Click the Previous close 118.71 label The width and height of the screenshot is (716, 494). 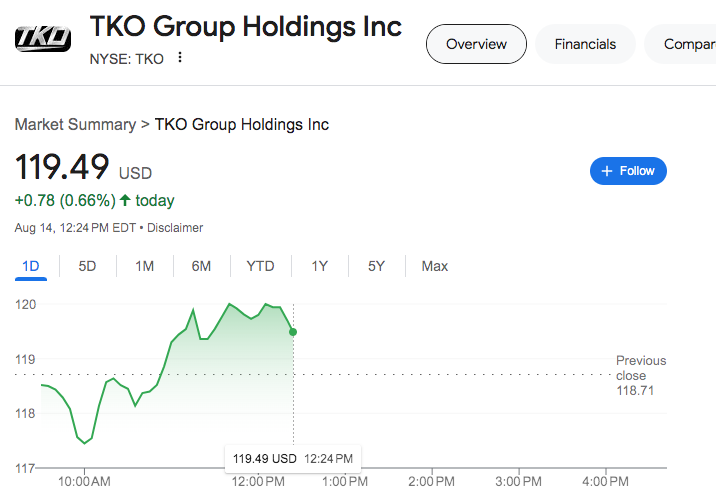click(x=640, y=375)
